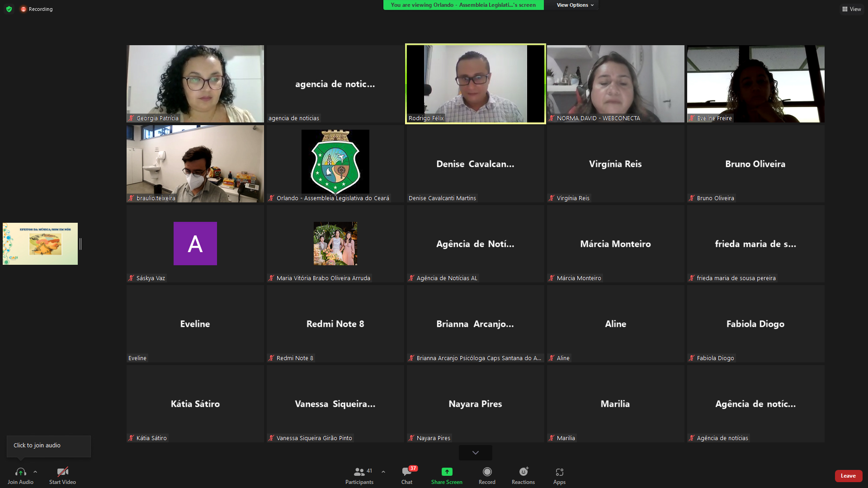Click the divider handle beside shared thumbnail
This screenshot has height=488, width=868.
tap(80, 244)
